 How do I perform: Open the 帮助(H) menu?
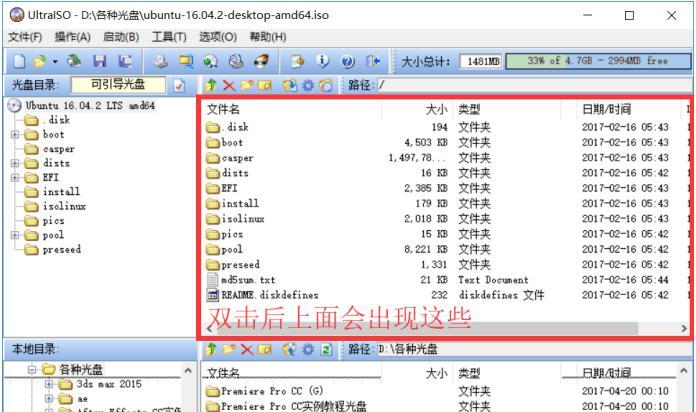268,37
